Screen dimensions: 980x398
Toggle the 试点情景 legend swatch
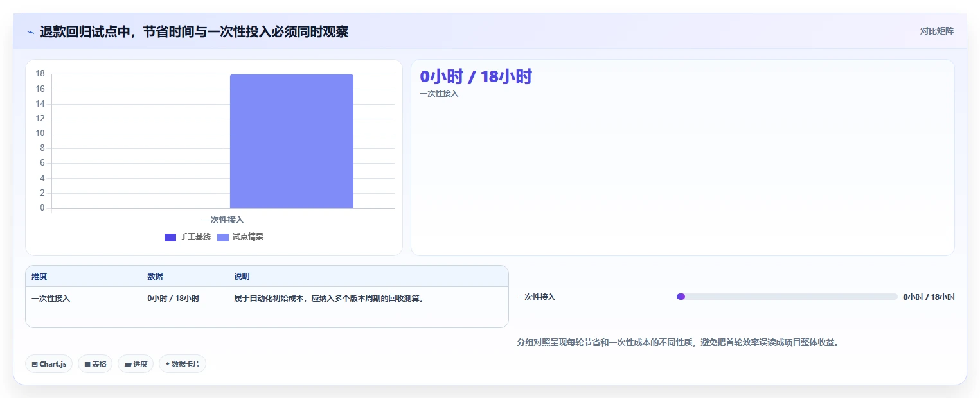pos(222,238)
